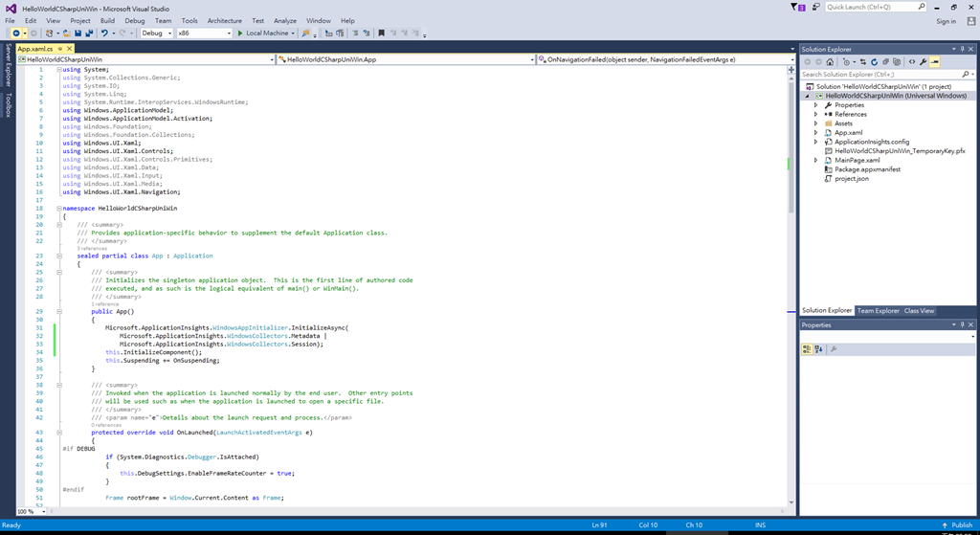This screenshot has width=980, height=535.
Task: Click the Find in Files toolbar icon
Action: 305,33
